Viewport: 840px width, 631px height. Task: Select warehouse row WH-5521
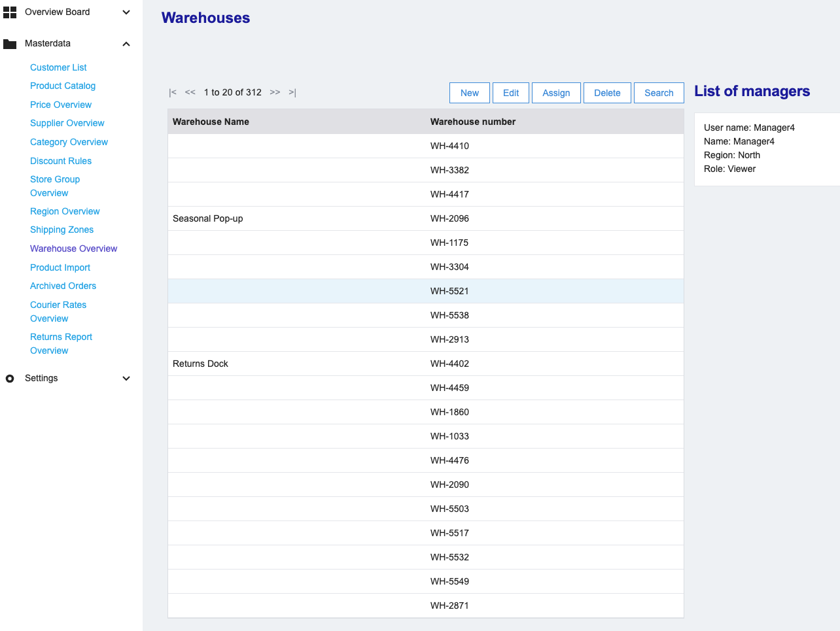426,291
